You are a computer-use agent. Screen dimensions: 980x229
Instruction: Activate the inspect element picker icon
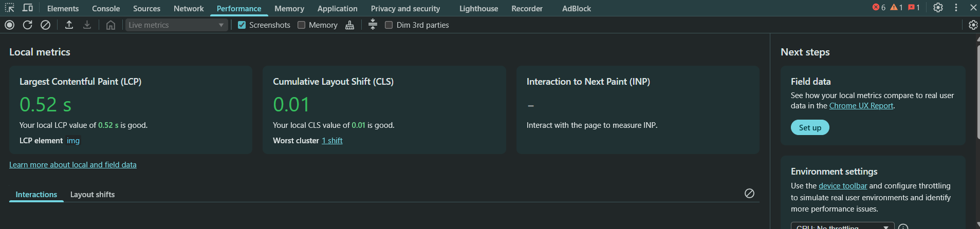[x=10, y=8]
